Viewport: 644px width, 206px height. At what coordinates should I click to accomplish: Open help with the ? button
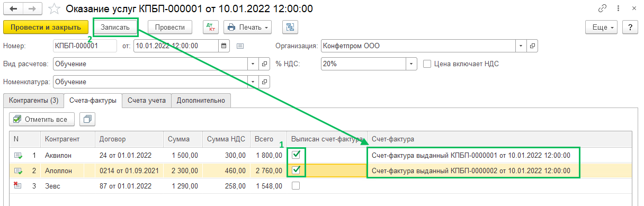630,27
